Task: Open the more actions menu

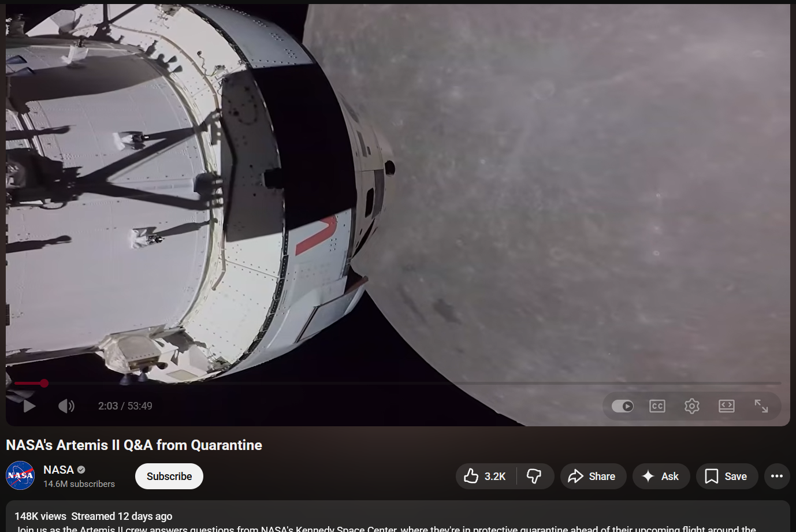Action: tap(777, 477)
